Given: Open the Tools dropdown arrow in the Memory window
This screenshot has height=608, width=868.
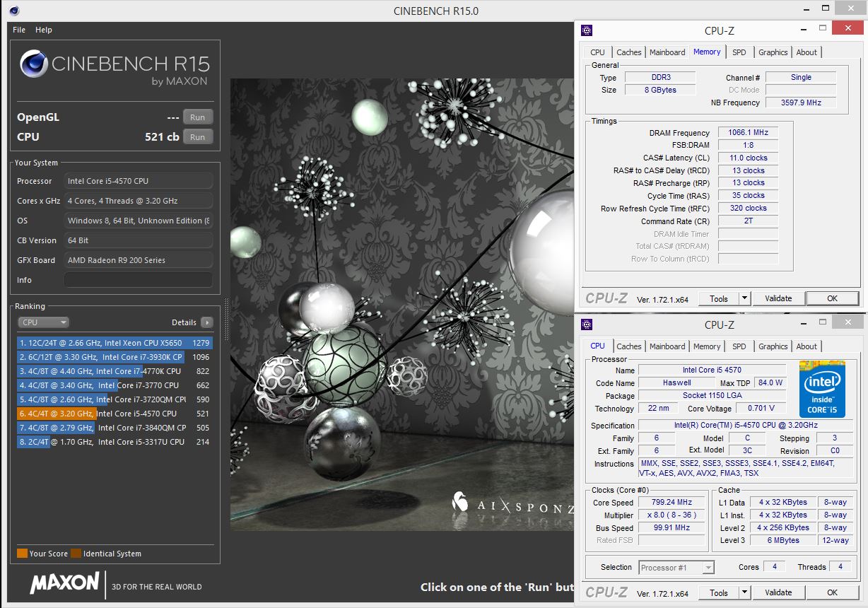Looking at the screenshot, I should (744, 298).
